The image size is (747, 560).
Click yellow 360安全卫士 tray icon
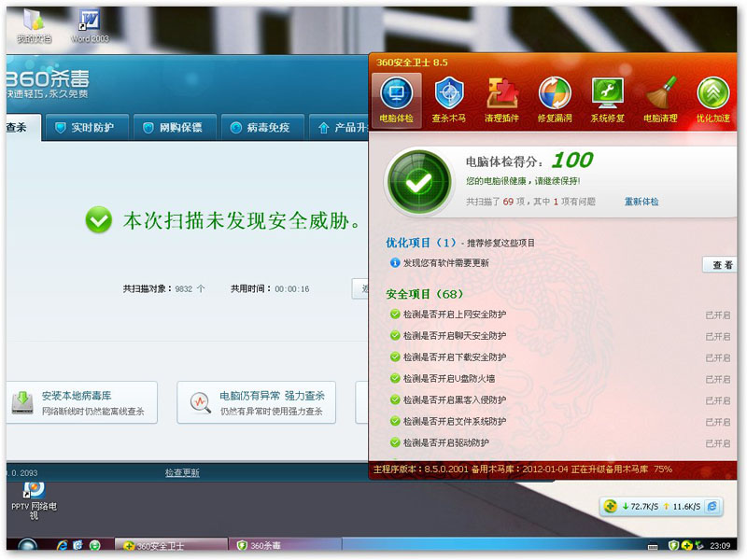686,546
